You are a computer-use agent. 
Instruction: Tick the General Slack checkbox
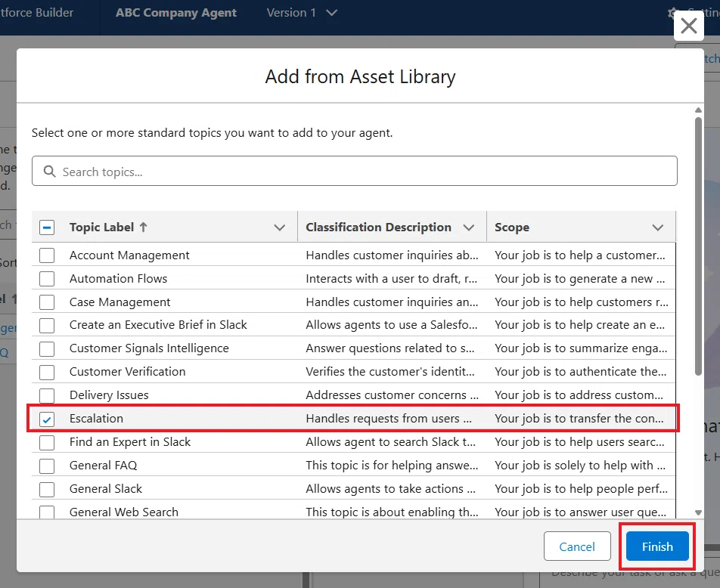pos(47,489)
